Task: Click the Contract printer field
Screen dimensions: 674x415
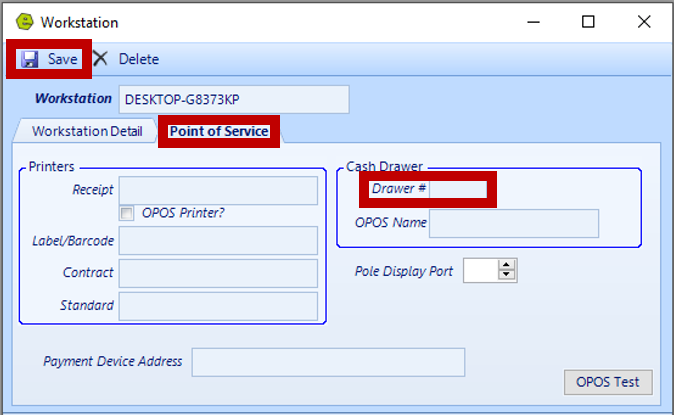Action: point(218,273)
